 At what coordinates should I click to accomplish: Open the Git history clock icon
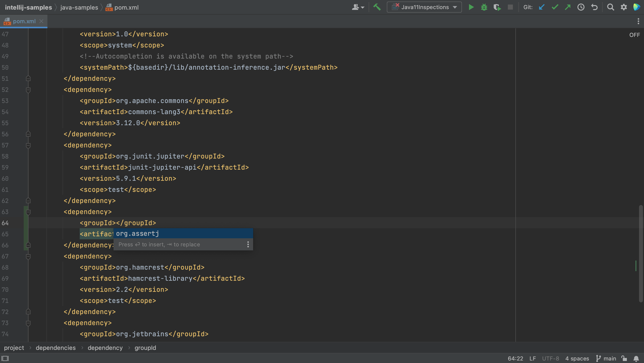(581, 7)
